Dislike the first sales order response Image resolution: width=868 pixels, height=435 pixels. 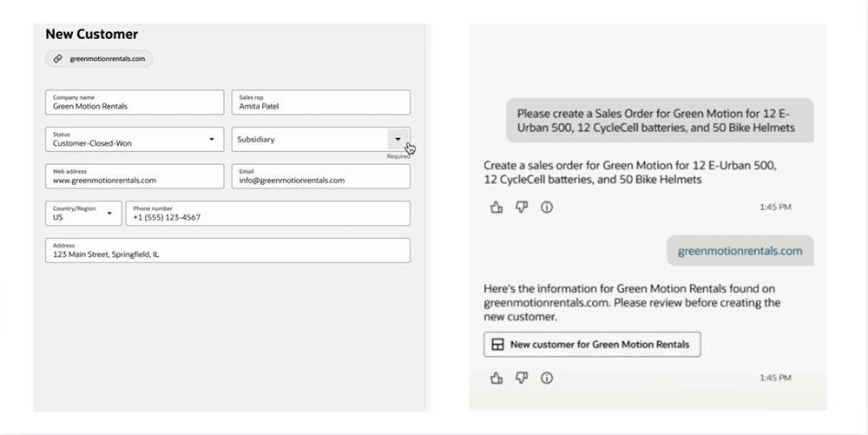pos(522,208)
